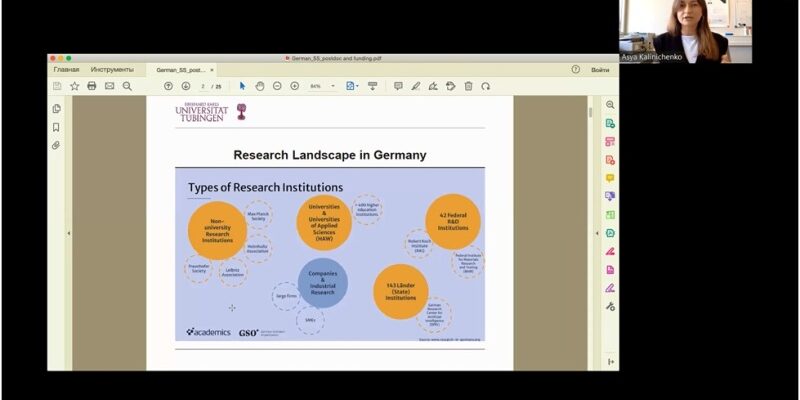Screen dimensions: 800x400
Task: Click the "Non-university Research Institutions" orange circle
Action: click(x=217, y=231)
